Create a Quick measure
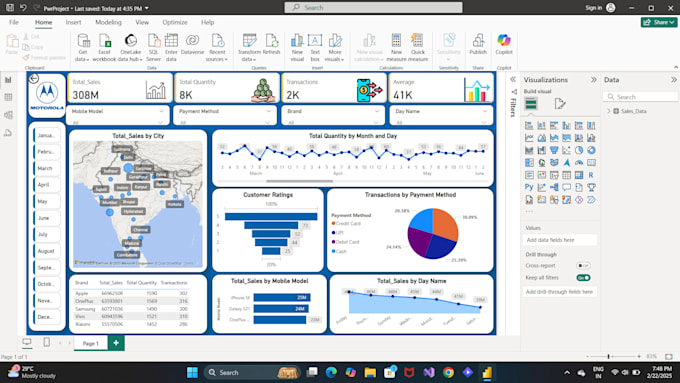This screenshot has height=383, width=680. pos(418,48)
